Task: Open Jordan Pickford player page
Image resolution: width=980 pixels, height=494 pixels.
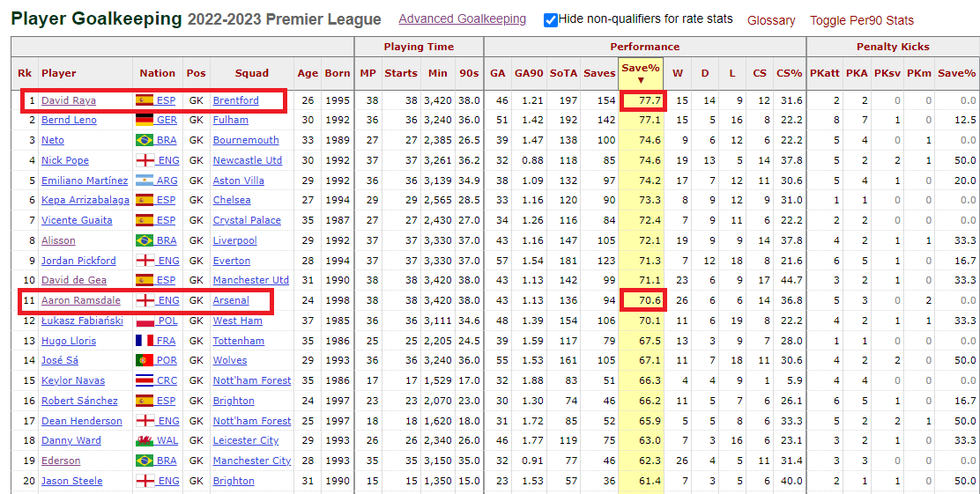Action: click(78, 261)
